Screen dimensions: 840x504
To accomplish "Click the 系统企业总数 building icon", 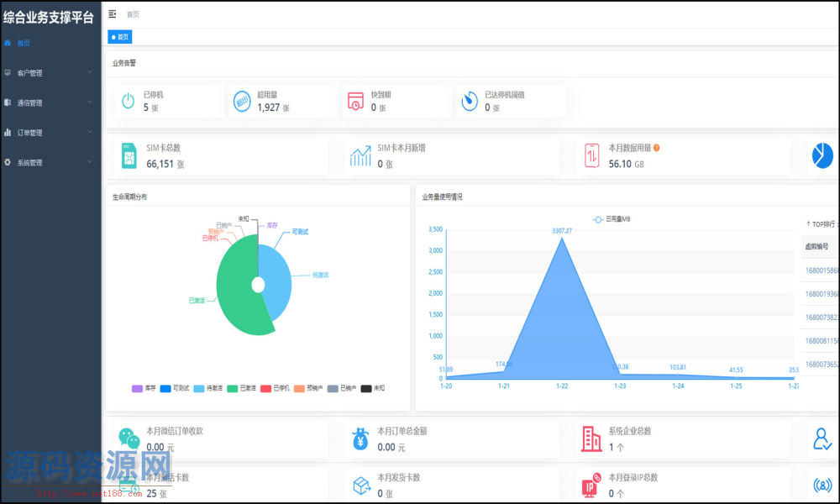I will 592,438.
